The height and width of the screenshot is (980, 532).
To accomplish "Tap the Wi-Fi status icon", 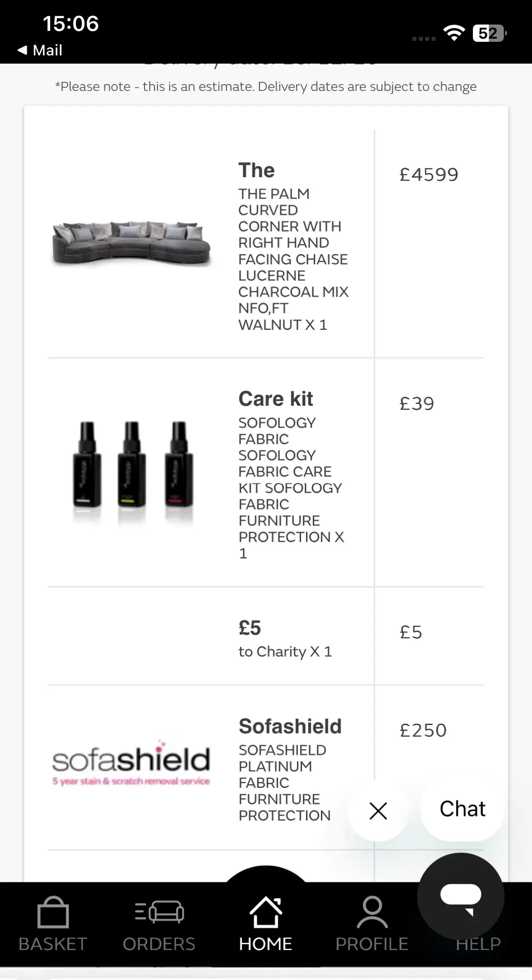I will tap(454, 33).
